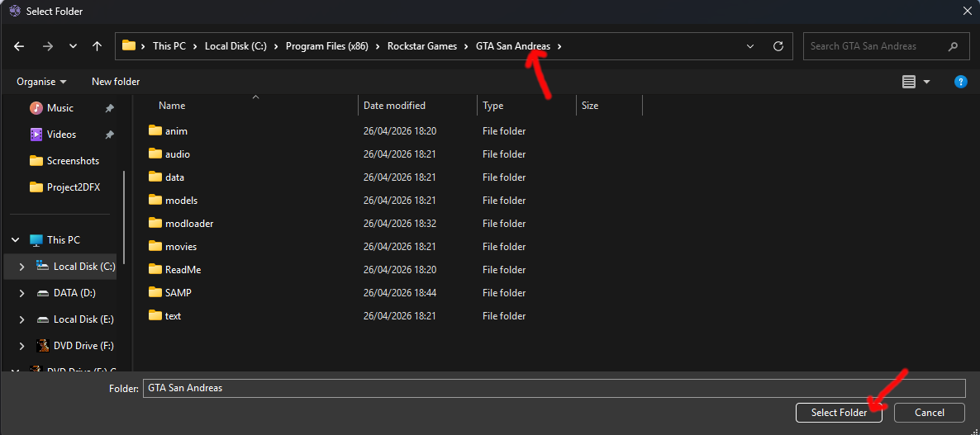Expand Local Disk (C:) tree node
The image size is (980, 435).
[x=21, y=267]
